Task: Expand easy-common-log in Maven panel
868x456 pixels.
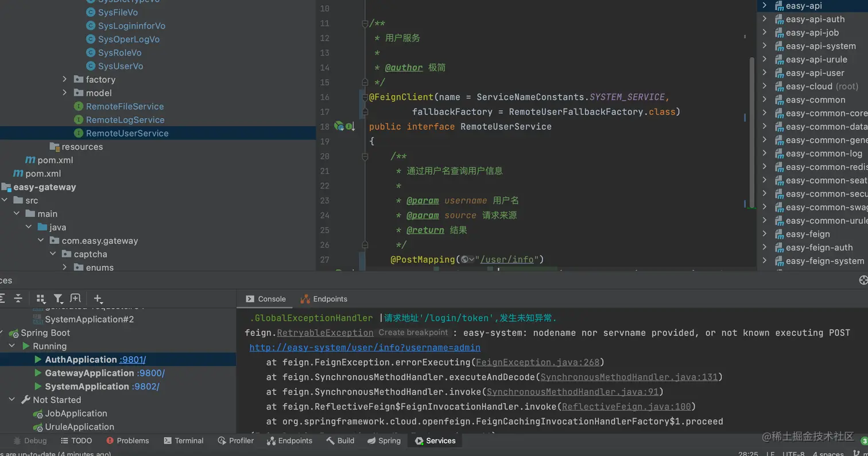Action: click(765, 153)
